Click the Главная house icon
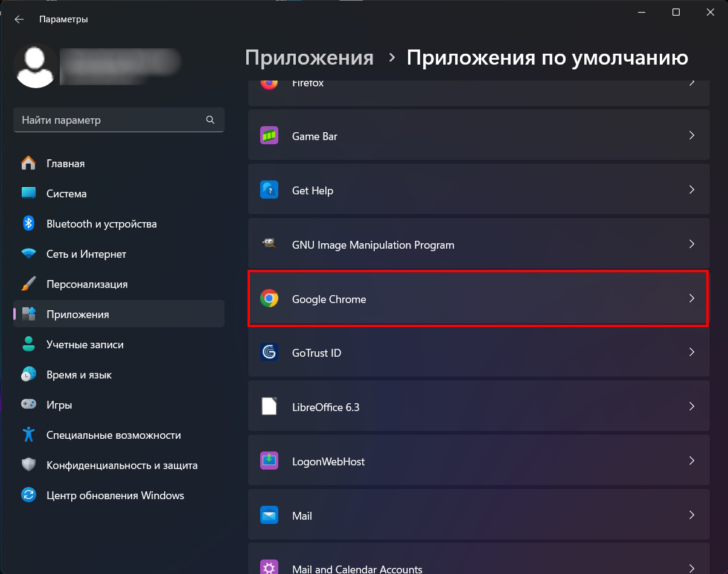Screen dimensions: 728x574 pos(28,164)
